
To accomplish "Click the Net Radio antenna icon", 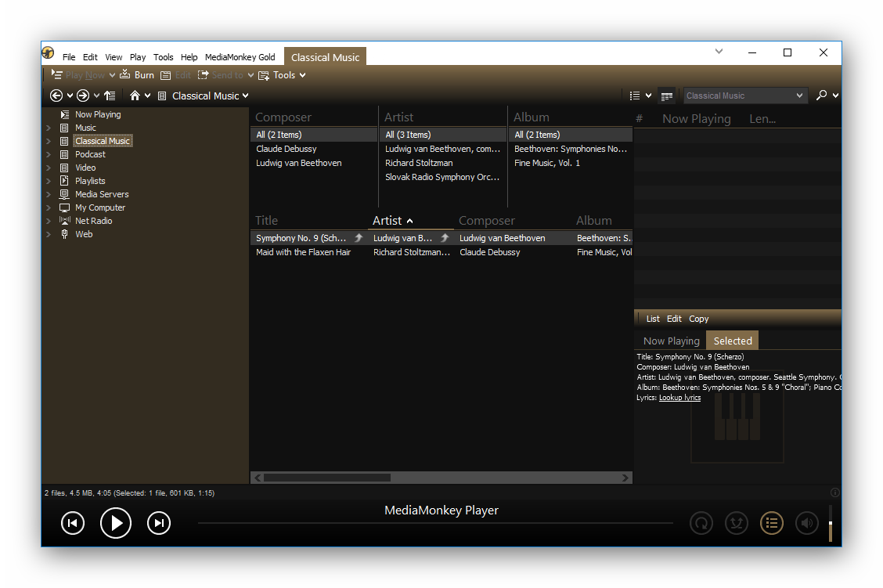I will tap(64, 221).
